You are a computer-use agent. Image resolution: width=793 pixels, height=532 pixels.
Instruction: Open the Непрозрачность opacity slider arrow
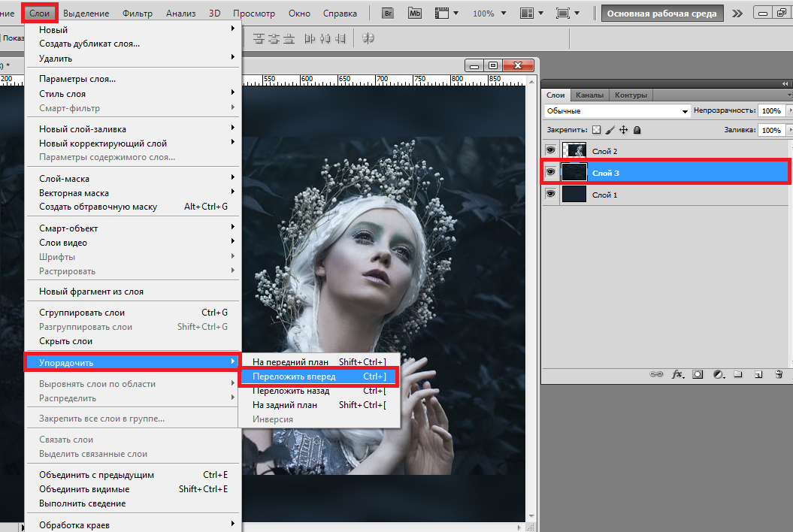point(788,110)
